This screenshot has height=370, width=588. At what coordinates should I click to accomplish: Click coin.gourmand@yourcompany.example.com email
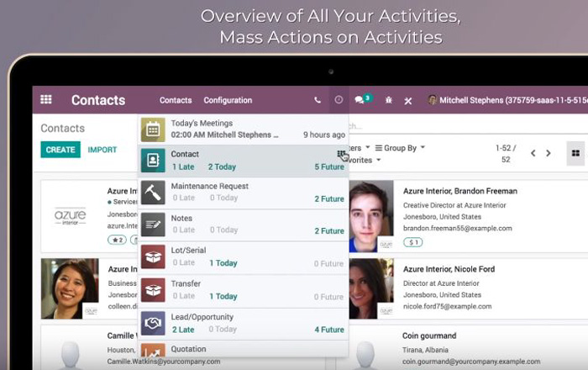471,362
